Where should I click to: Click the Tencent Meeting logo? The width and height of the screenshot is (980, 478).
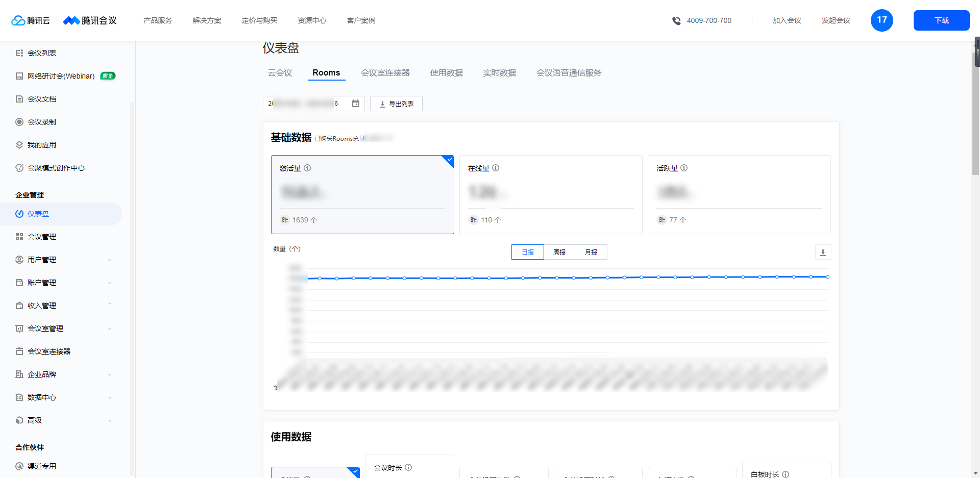(x=90, y=20)
